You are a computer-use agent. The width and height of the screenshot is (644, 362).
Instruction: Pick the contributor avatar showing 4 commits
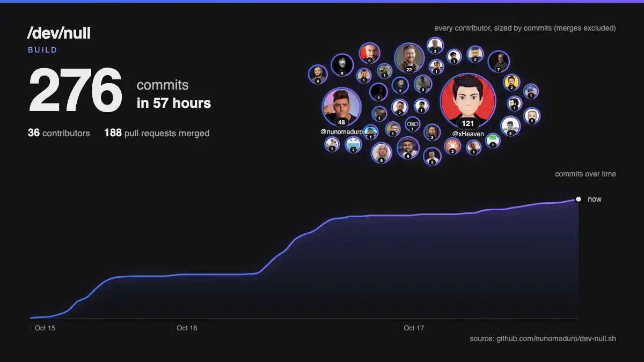(x=318, y=74)
